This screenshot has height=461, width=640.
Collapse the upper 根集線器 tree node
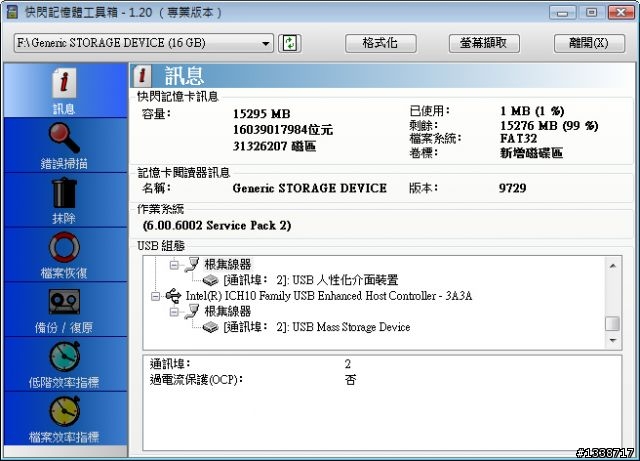click(174, 265)
